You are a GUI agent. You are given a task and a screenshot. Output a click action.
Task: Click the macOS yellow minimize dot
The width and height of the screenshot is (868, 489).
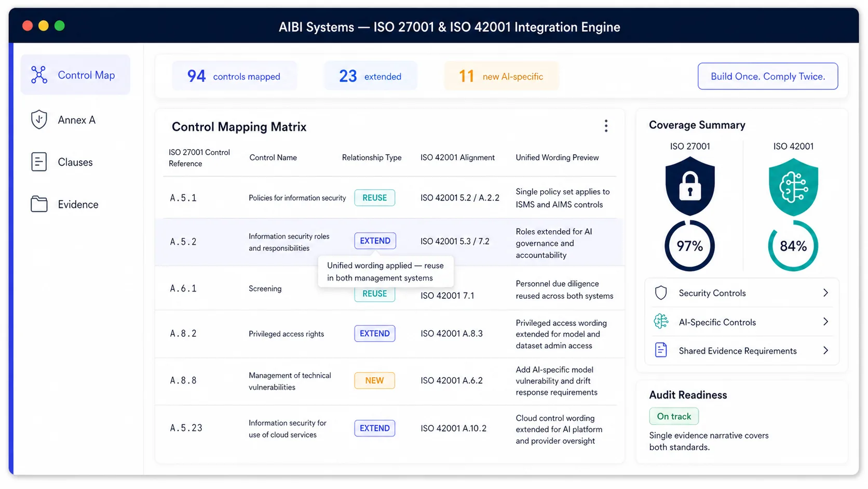point(44,25)
